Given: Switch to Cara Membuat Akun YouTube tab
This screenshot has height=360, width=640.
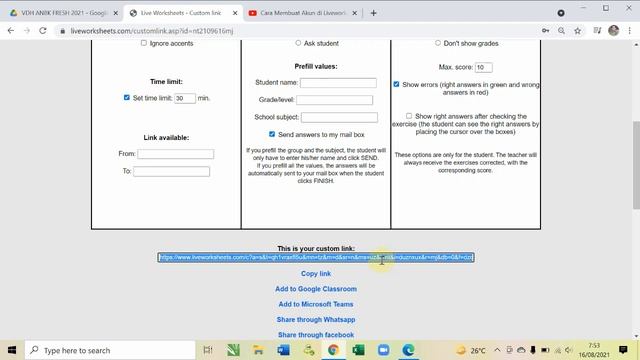Looking at the screenshot, I should pos(303,13).
